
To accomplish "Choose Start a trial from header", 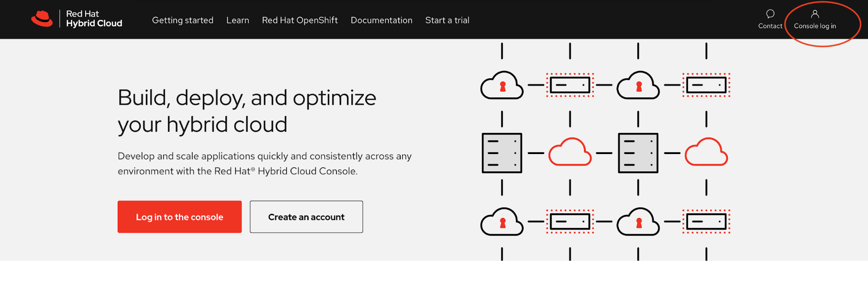I will [447, 20].
